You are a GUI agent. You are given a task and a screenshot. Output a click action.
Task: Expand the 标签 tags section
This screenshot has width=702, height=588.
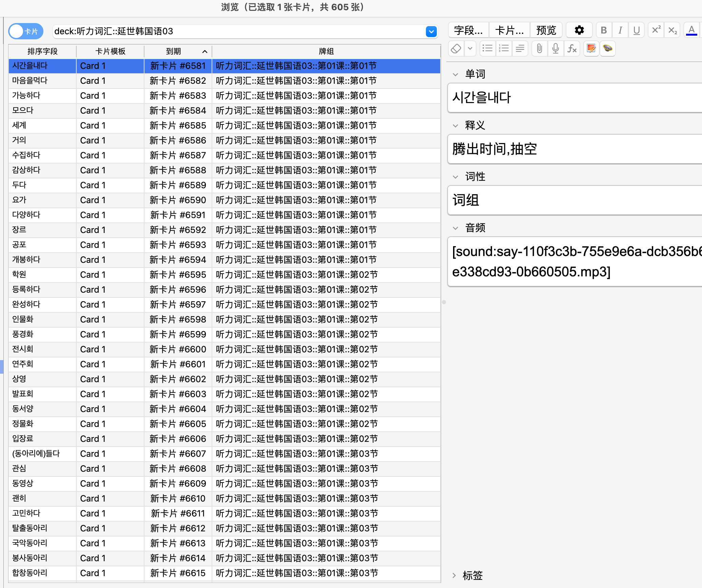pos(454,575)
